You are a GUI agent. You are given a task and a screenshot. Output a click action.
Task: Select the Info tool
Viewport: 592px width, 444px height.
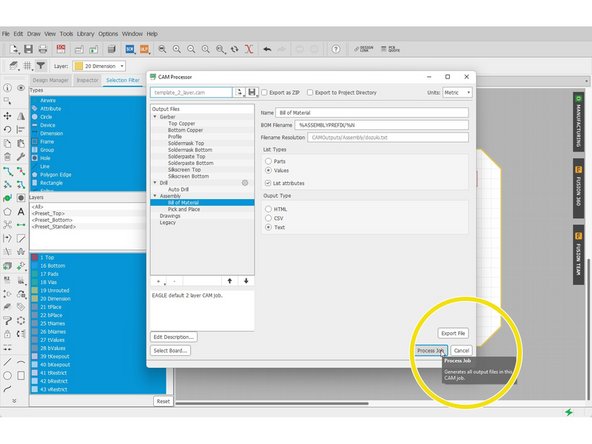[7, 88]
